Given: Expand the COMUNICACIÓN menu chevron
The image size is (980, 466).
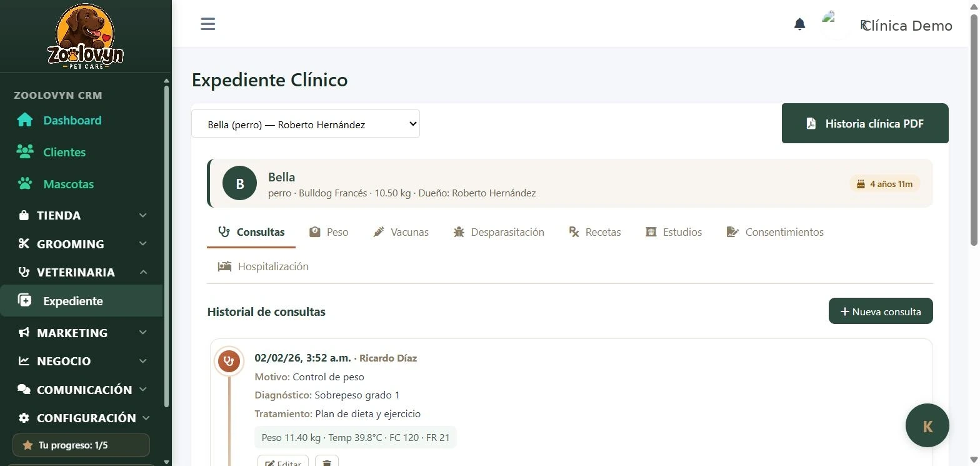Looking at the screenshot, I should (x=143, y=390).
